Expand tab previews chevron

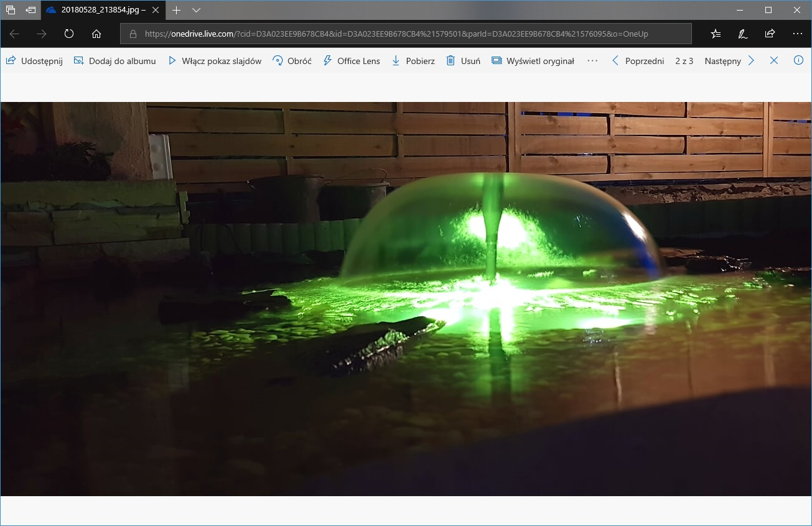[x=197, y=10]
